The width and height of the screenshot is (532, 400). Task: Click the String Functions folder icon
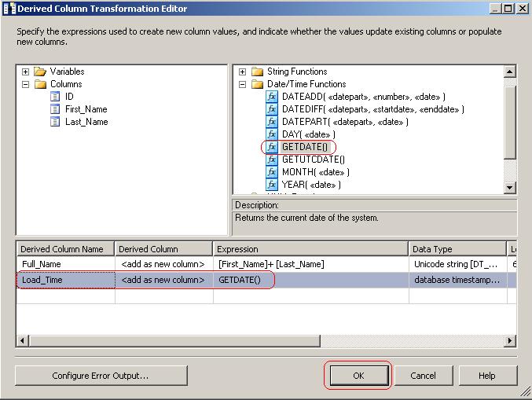pos(257,72)
